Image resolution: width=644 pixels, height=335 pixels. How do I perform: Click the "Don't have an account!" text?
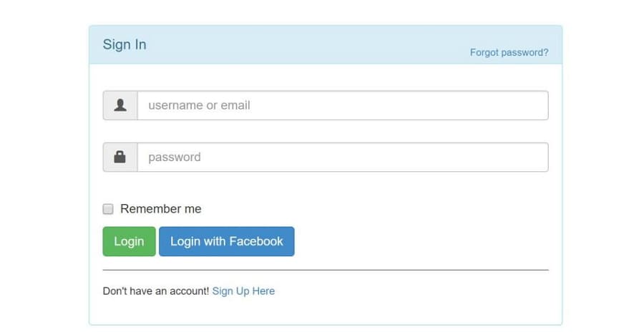tap(156, 291)
